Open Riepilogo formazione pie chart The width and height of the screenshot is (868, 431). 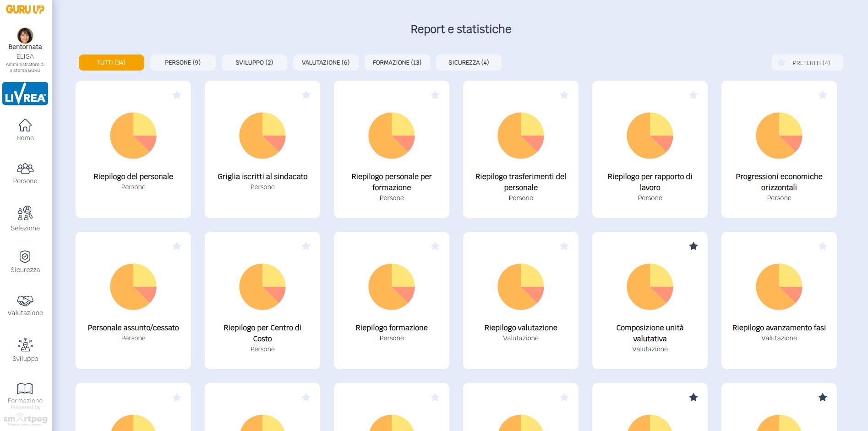pos(392,287)
